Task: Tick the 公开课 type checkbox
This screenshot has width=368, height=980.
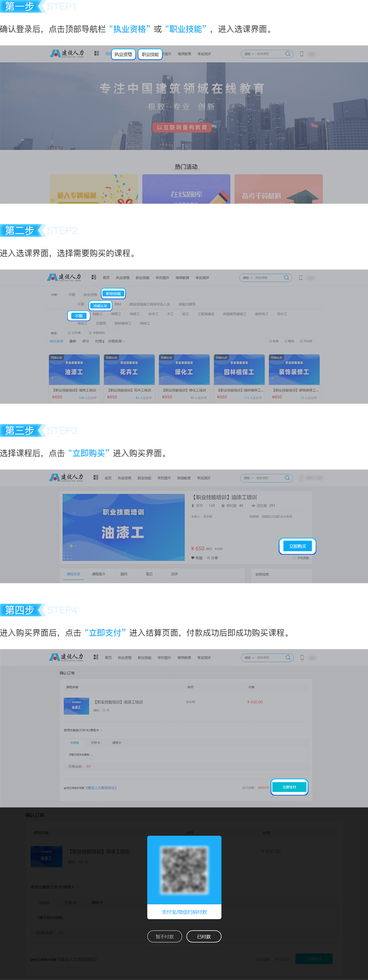Action: click(70, 333)
